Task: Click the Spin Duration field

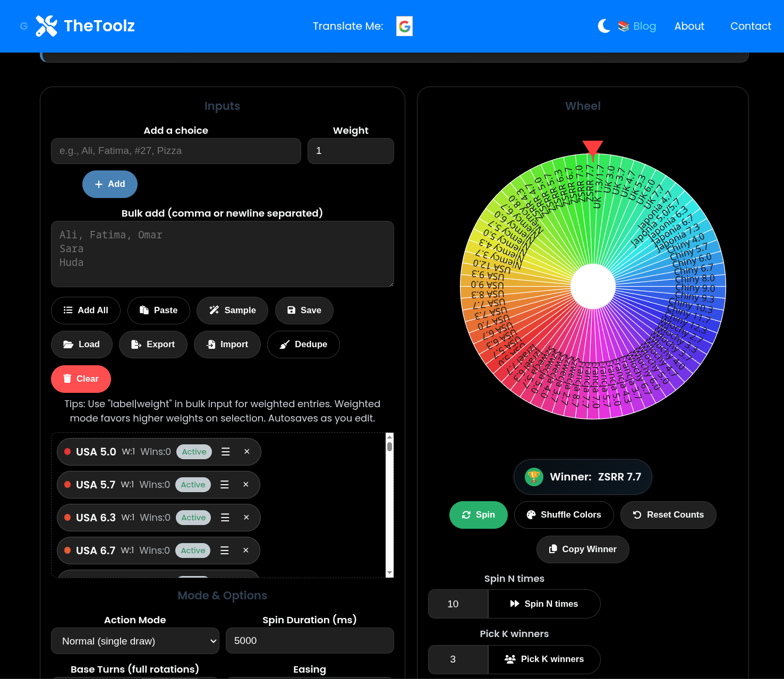Action: click(310, 641)
